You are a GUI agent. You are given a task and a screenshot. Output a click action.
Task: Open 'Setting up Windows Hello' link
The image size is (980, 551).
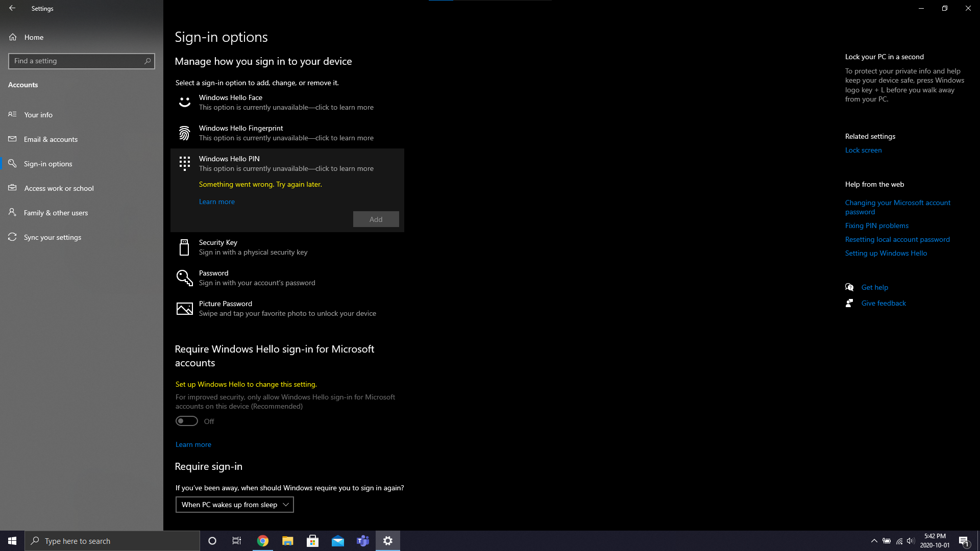coord(886,253)
